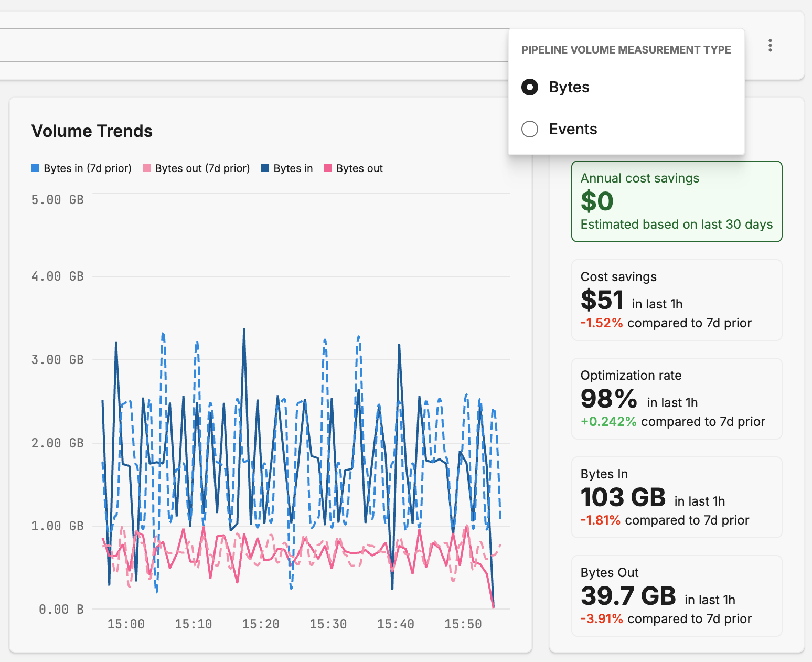Click the Cost savings $51 card
Viewport: 812px width, 662px height.
click(x=676, y=300)
